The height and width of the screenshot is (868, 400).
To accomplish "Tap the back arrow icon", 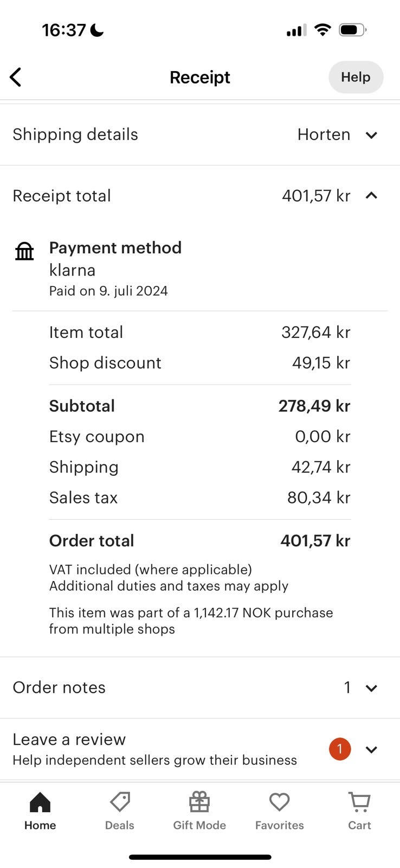I will tap(16, 77).
